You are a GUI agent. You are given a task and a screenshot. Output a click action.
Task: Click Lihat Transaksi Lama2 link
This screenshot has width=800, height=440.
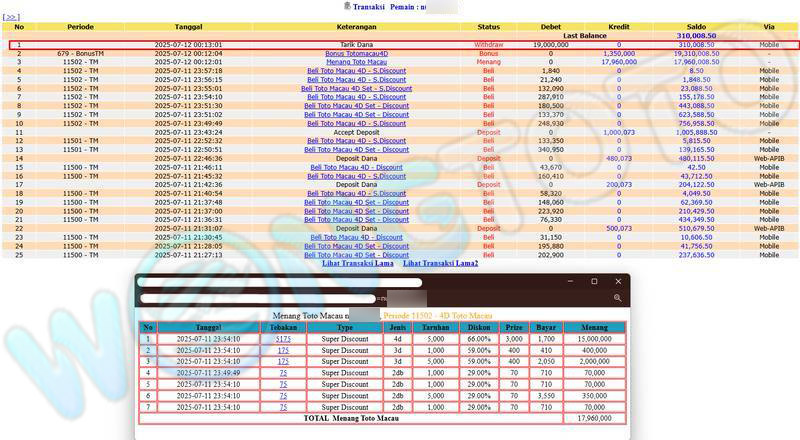coord(441,263)
